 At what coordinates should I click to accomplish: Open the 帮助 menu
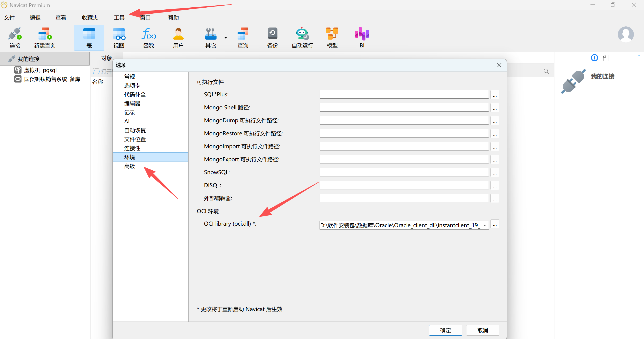(x=173, y=17)
